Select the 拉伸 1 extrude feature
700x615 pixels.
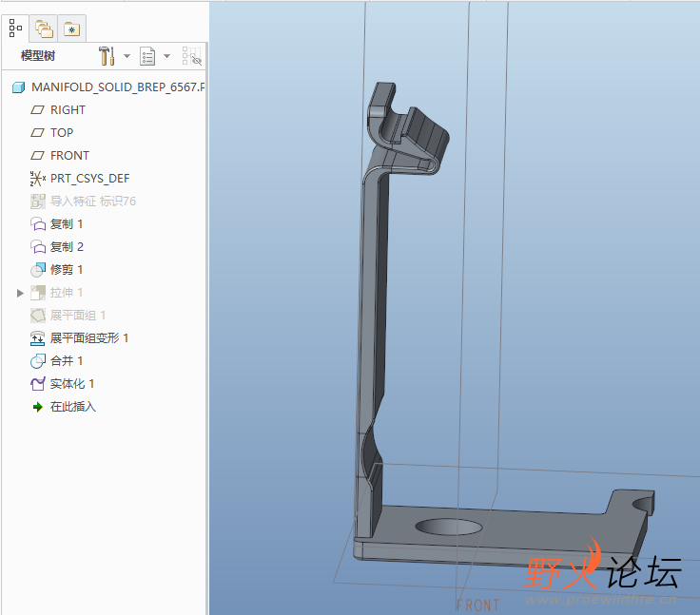(x=66, y=293)
